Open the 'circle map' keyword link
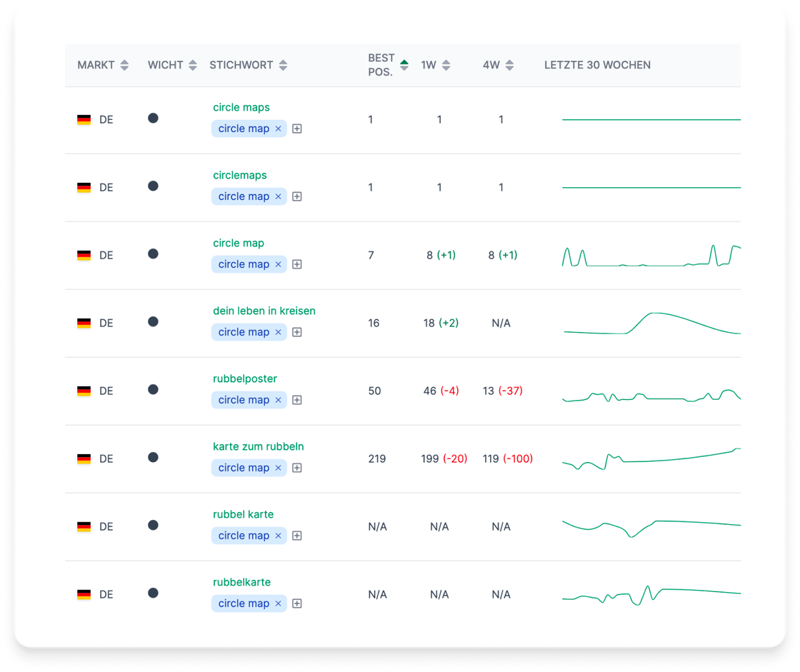The width and height of the screenshot is (800, 672). [x=239, y=244]
